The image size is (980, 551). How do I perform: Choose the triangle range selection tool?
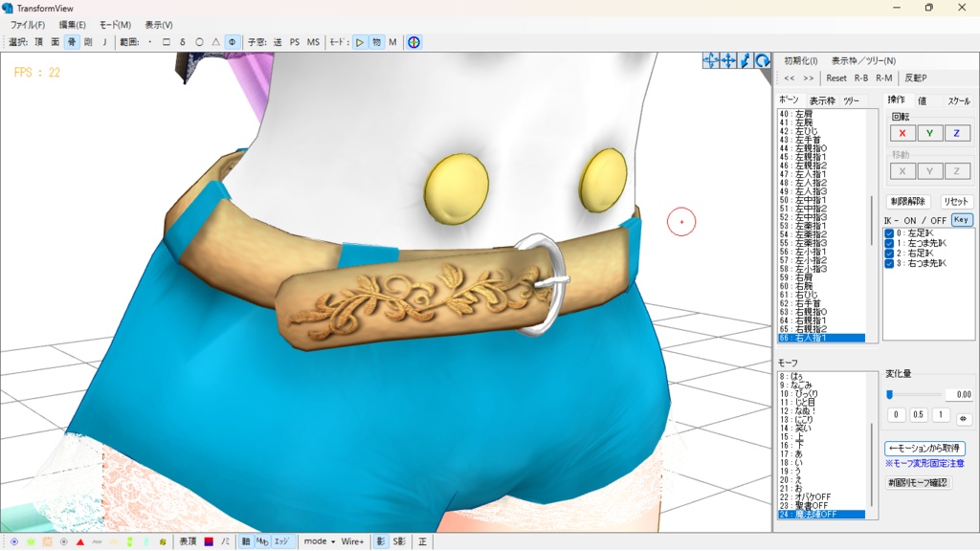click(215, 42)
